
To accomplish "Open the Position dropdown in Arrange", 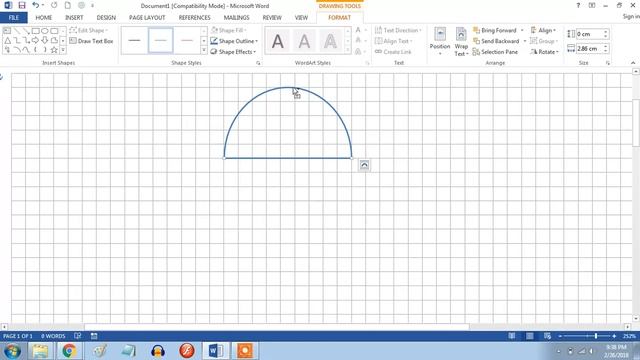I will 440,41.
